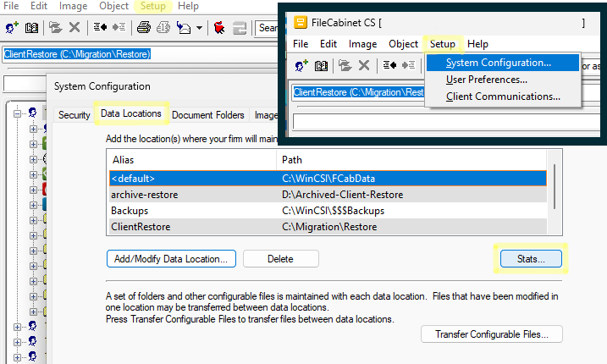The width and height of the screenshot is (607, 364).
Task: Click the add client icon in the FileCabinet CS window
Action: pos(301,66)
